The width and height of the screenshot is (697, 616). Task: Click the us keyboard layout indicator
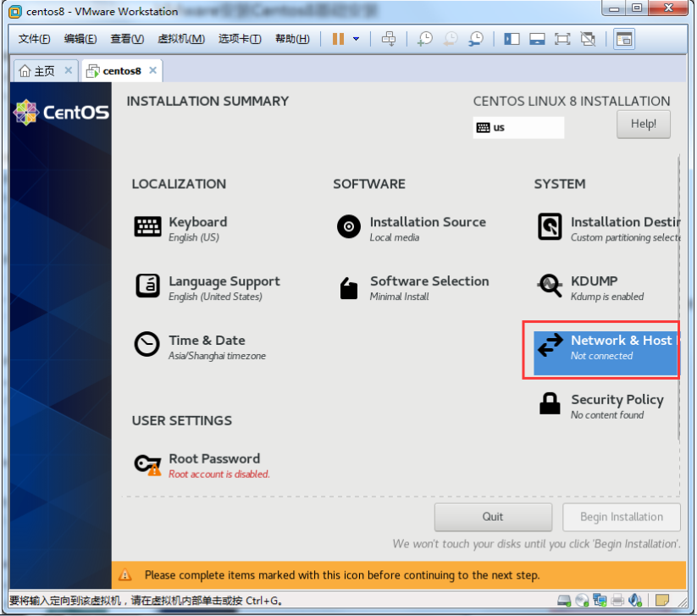(517, 127)
